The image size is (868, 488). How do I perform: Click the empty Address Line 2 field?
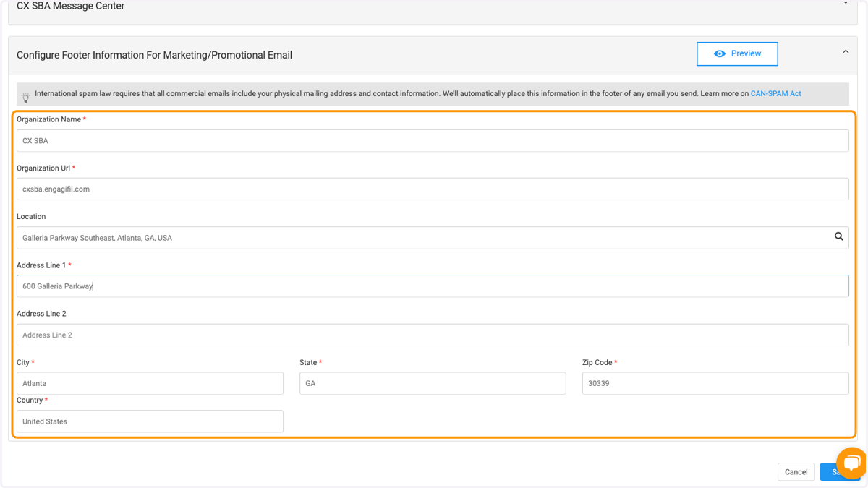pyautogui.click(x=433, y=335)
